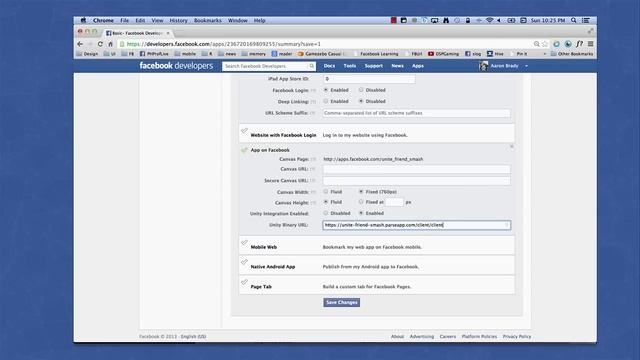
Task: Click the Canvas URL input field
Action: click(x=416, y=169)
